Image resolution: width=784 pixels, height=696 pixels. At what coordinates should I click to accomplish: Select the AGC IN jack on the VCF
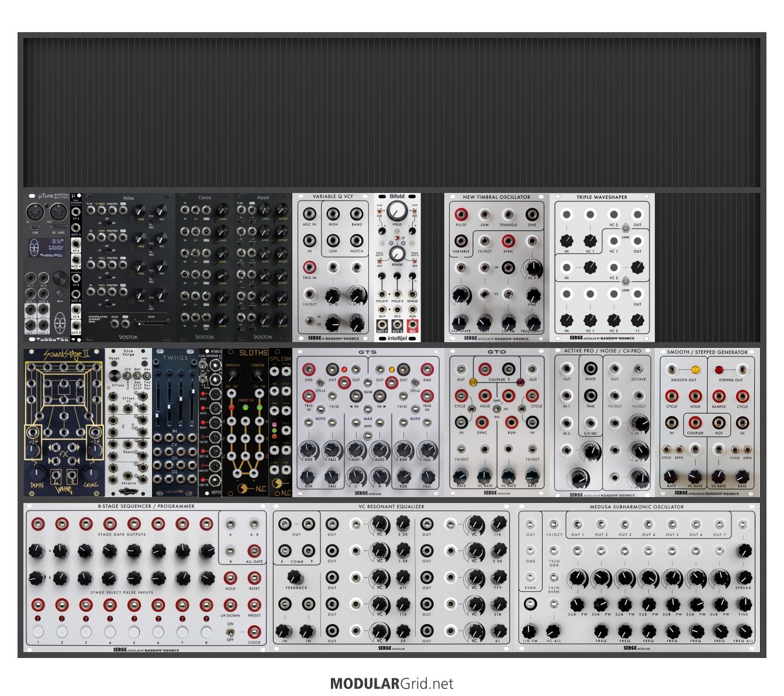click(309, 213)
